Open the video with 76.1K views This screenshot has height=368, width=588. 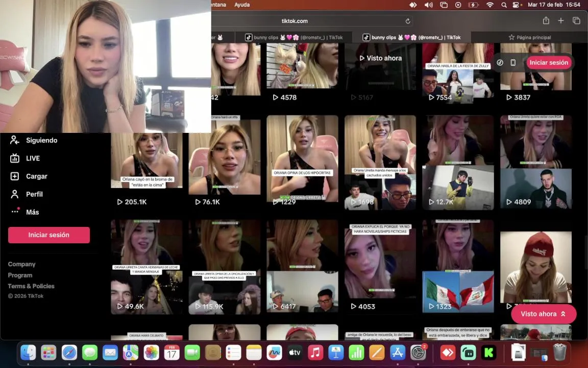point(224,162)
